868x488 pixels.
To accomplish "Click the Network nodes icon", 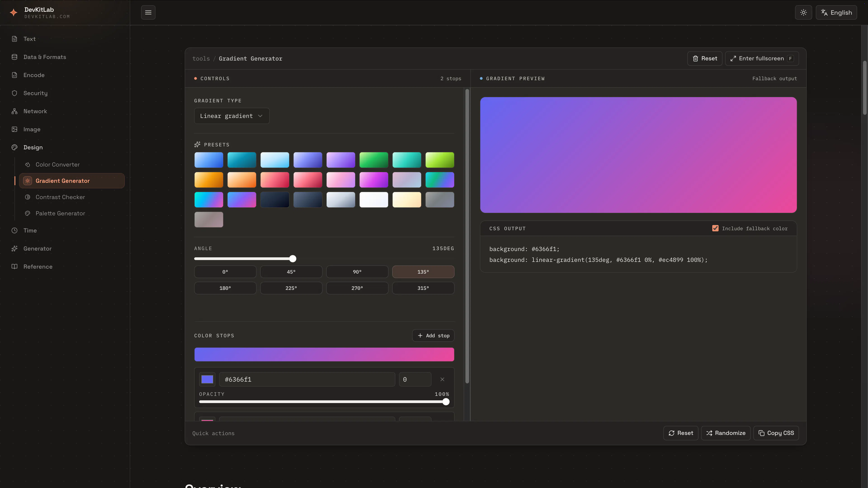I will pos(14,111).
